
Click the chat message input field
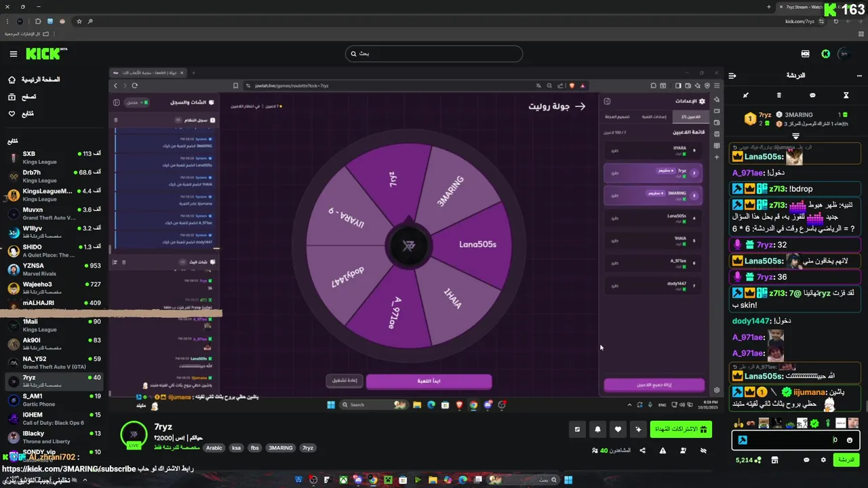(x=796, y=440)
